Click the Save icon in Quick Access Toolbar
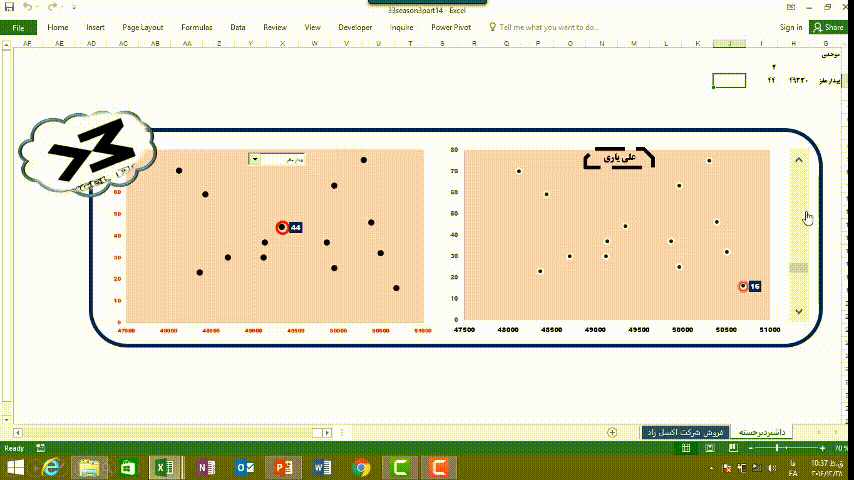This screenshot has height=480, width=854. [x=10, y=7]
